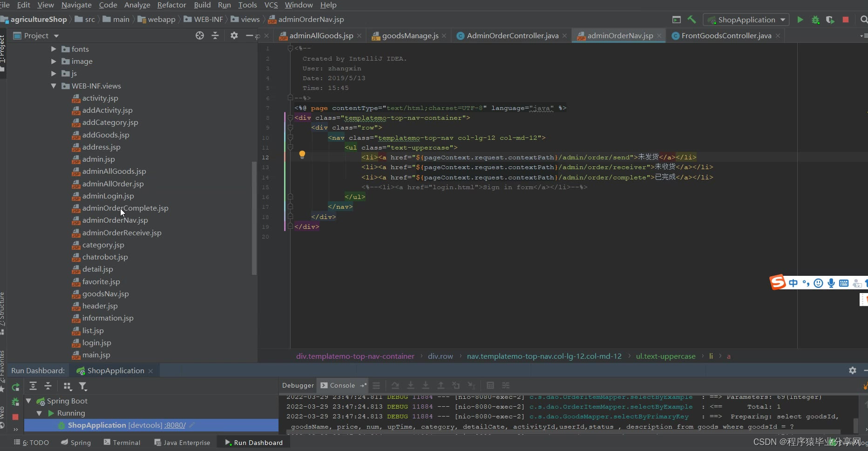
Task: Rerun application in Run Dashboard toolbar
Action: (15, 386)
